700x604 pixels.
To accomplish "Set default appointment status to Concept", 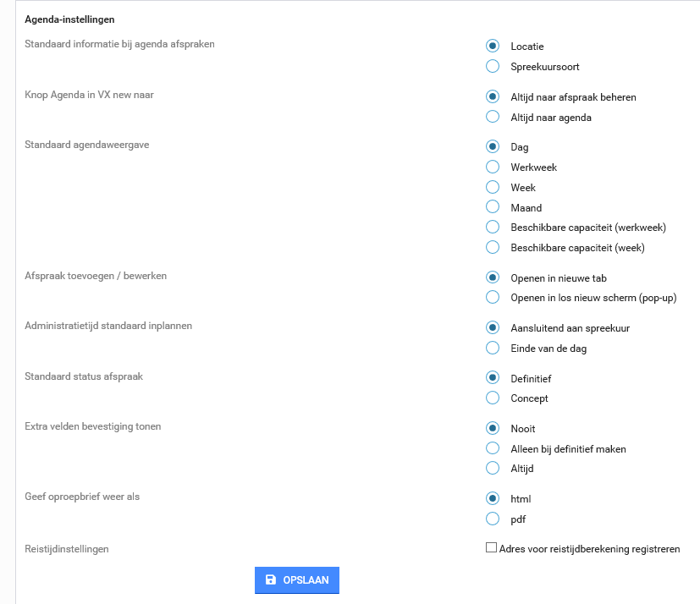I will tap(493, 398).
